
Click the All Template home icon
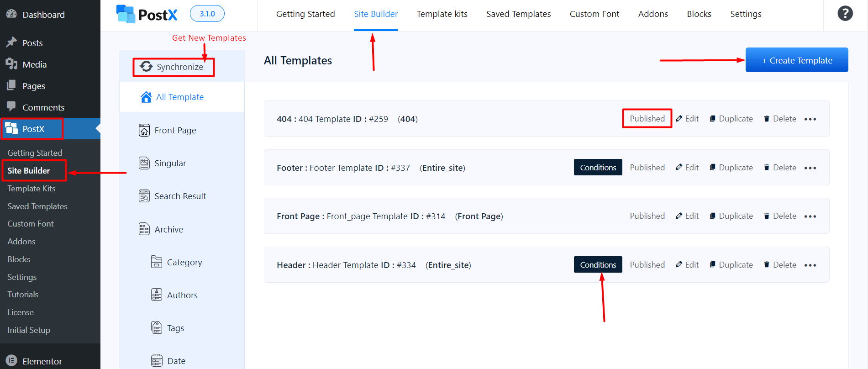(x=146, y=97)
